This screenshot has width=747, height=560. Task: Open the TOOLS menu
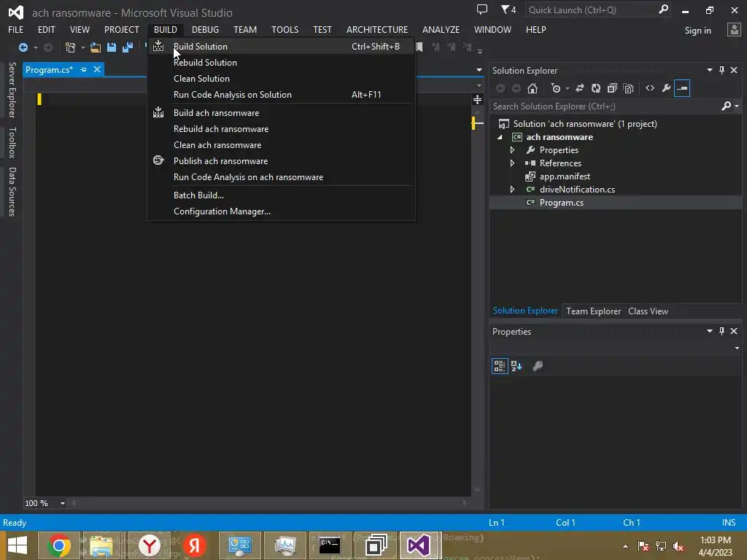click(285, 29)
